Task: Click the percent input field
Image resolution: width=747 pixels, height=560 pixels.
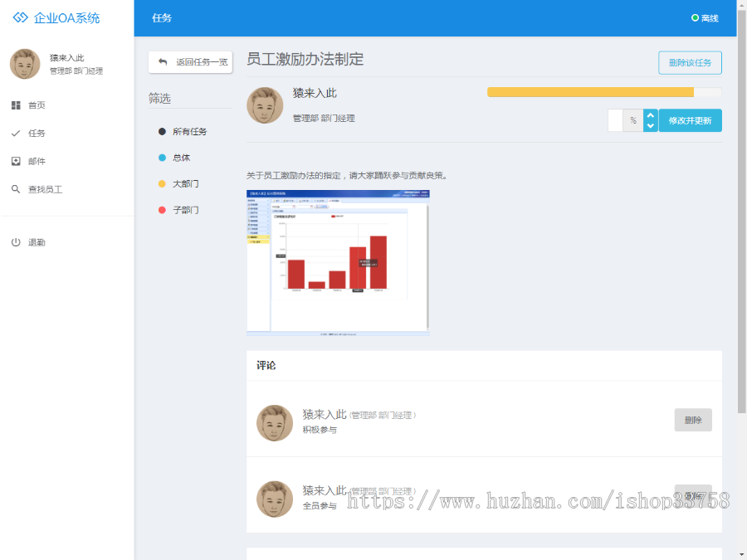Action: (614, 120)
